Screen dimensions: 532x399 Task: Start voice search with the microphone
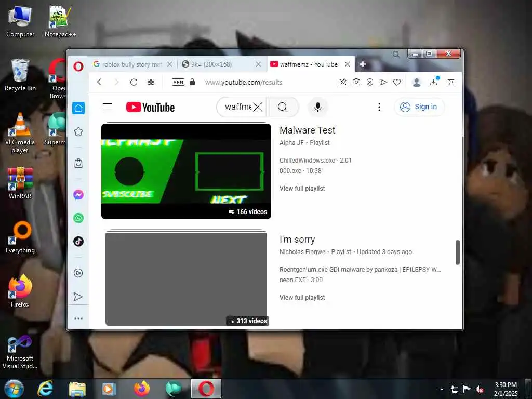coord(317,107)
